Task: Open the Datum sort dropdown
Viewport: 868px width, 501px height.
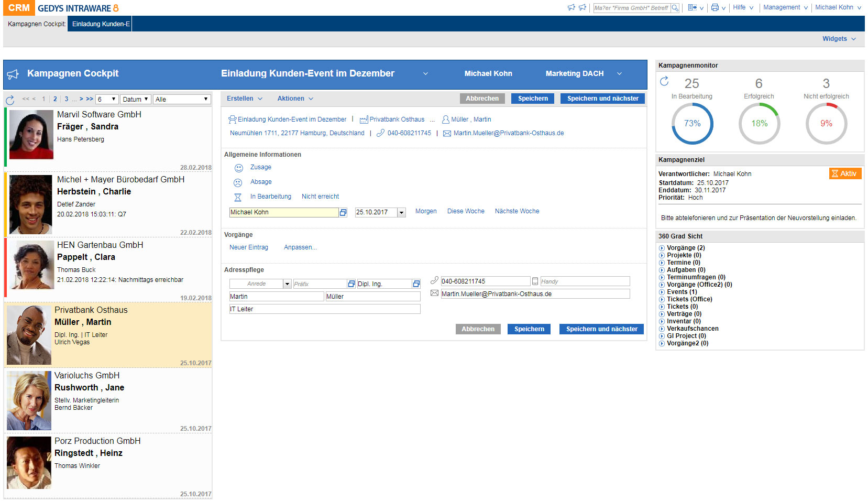Action: coord(136,100)
